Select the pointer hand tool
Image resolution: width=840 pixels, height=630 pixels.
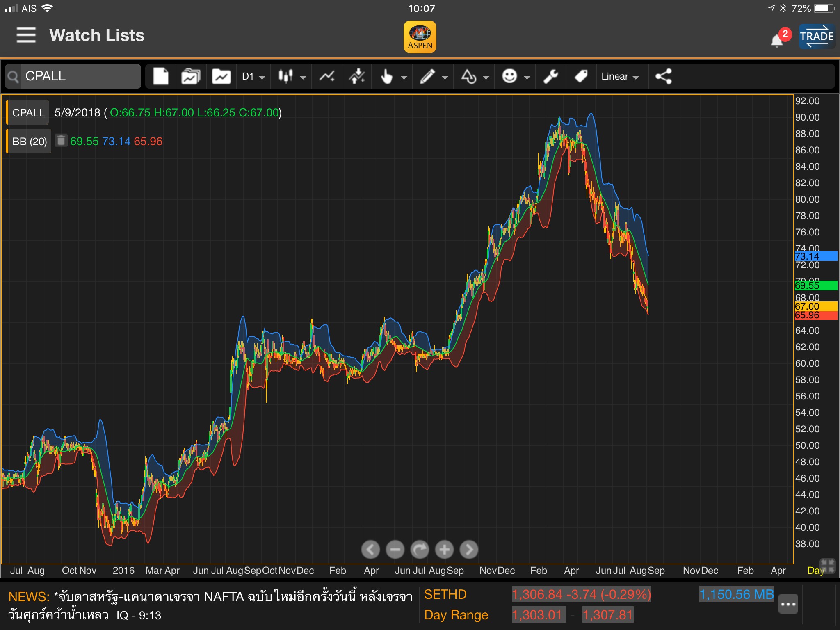[x=386, y=76]
